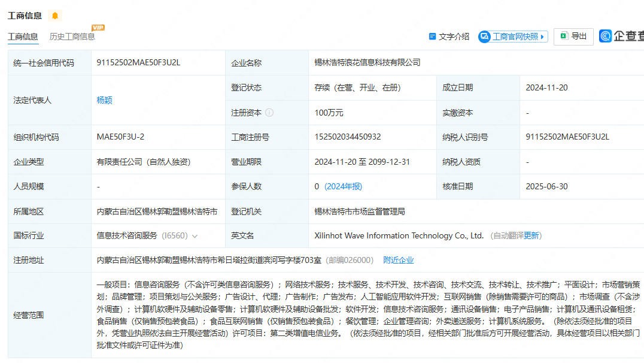Click the 附近企业 nearby companies link
Image resolution: width=644 pixels, height=363 pixels.
click(x=399, y=260)
